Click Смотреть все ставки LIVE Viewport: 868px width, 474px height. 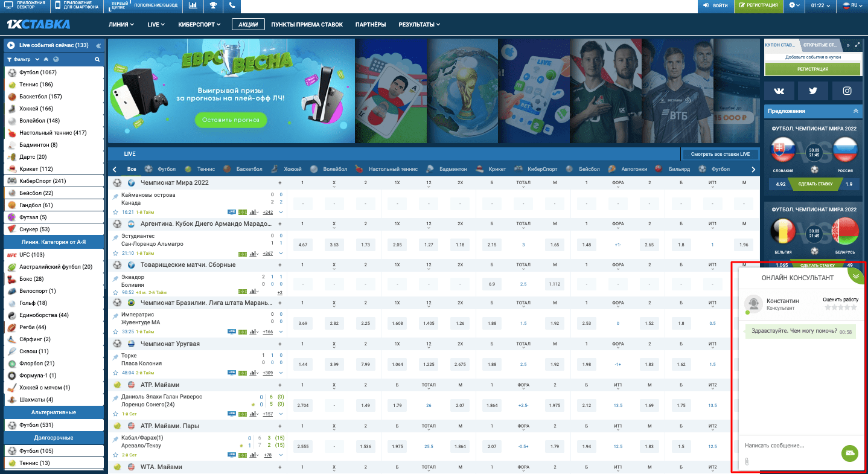720,154
